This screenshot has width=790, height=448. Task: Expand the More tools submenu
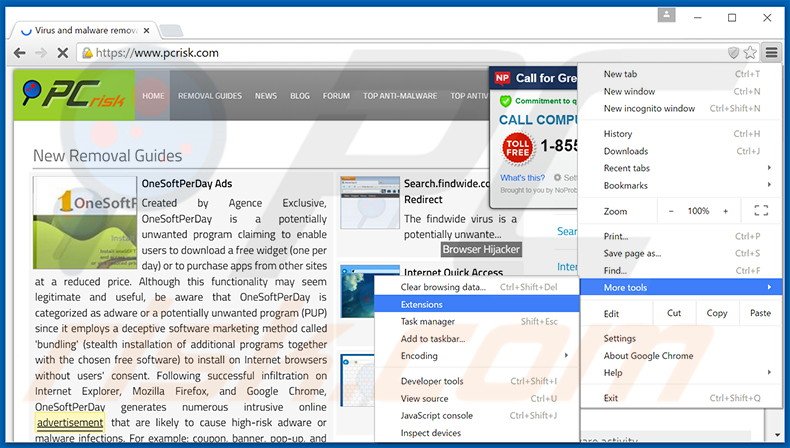(x=681, y=287)
